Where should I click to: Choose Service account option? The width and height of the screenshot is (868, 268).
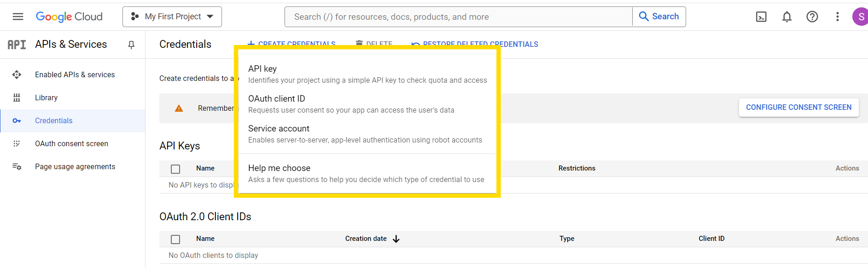[x=367, y=134]
